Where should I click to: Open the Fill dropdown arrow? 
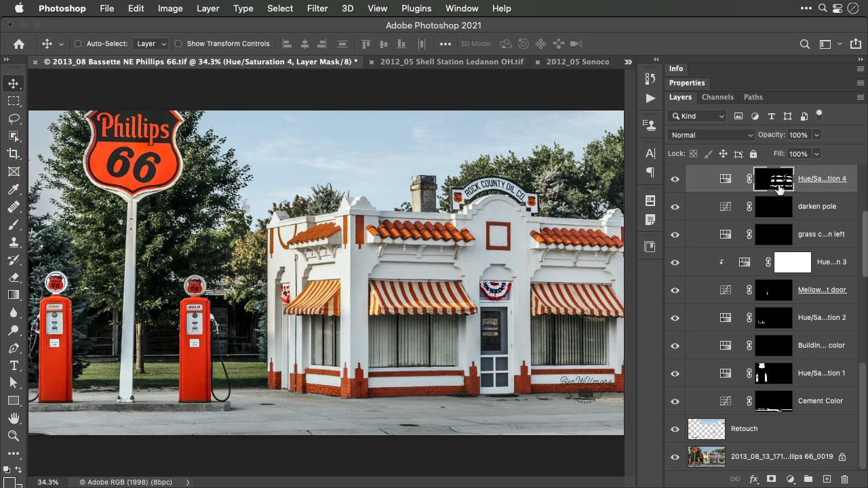816,154
